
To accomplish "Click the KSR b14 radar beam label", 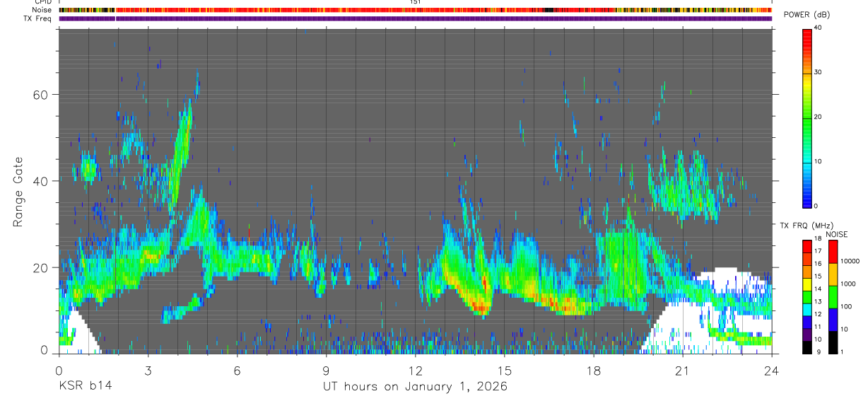I will pyautogui.click(x=85, y=386).
